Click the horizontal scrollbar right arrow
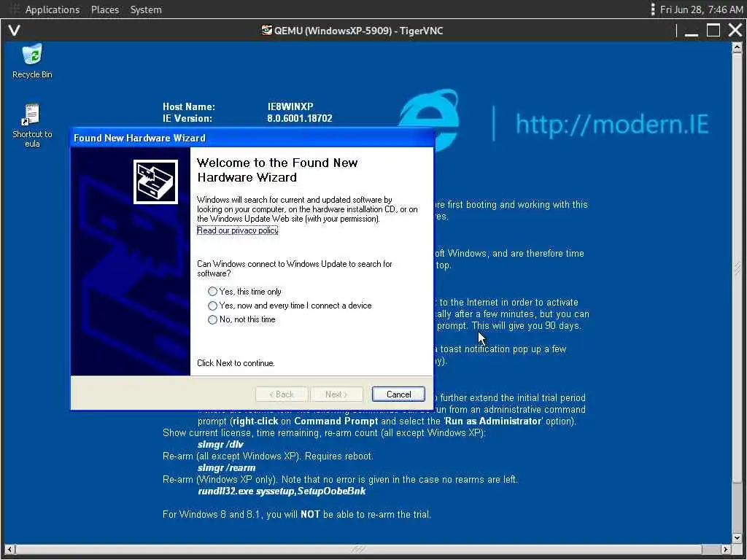747x560 pixels. click(x=726, y=550)
